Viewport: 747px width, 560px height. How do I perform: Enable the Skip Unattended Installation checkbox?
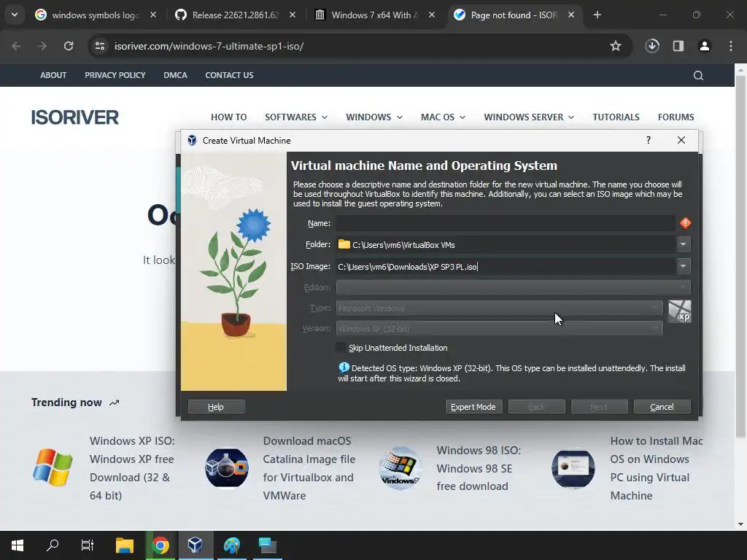click(341, 348)
